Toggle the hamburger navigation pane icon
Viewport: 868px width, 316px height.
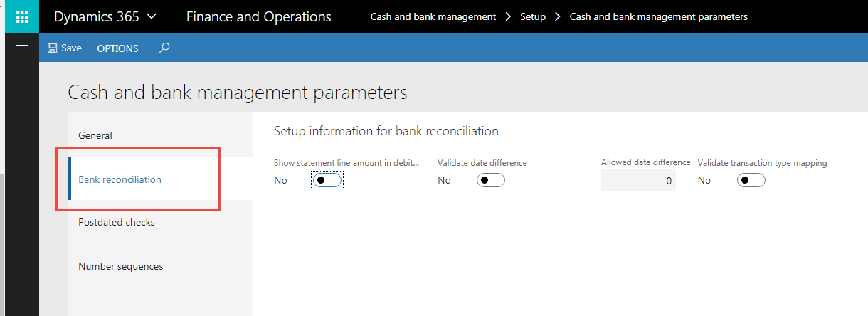click(21, 48)
